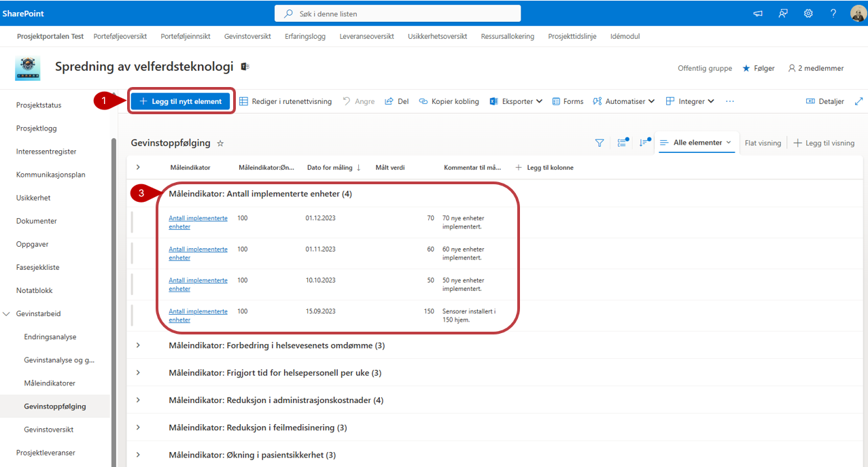This screenshot has height=467, width=868.
Task: Open the Eksporter dropdown menu
Action: click(x=516, y=101)
